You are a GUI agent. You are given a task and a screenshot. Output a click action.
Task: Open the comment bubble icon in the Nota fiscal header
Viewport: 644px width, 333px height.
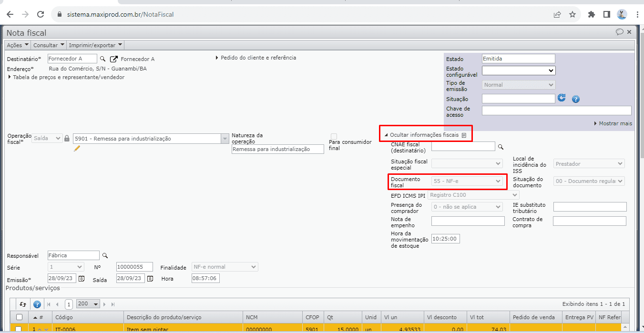619,32
